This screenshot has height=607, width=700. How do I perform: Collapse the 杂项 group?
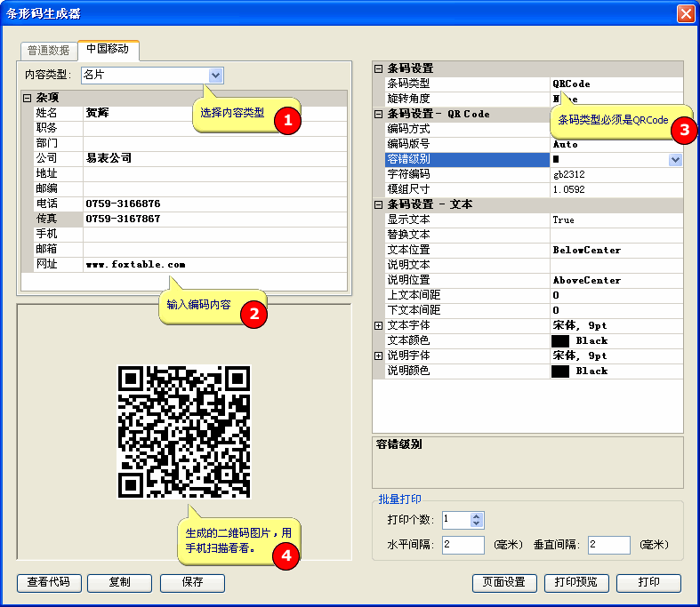point(28,98)
